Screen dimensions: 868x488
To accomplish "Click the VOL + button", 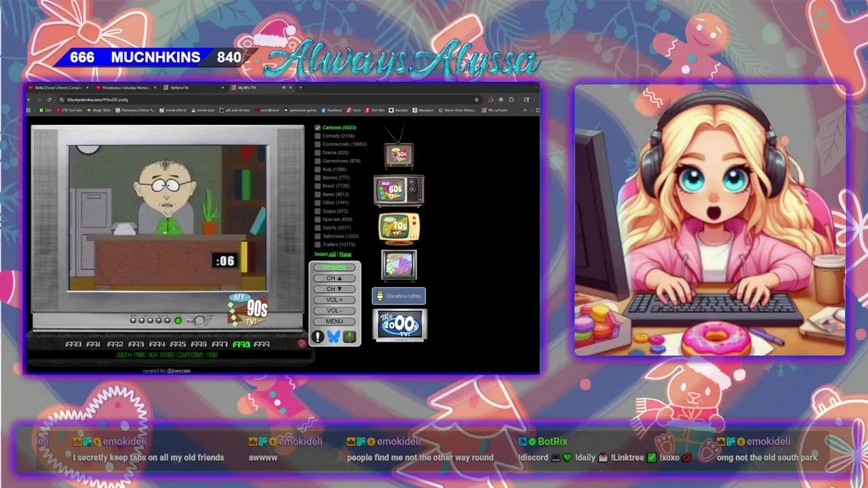I will 334,300.
